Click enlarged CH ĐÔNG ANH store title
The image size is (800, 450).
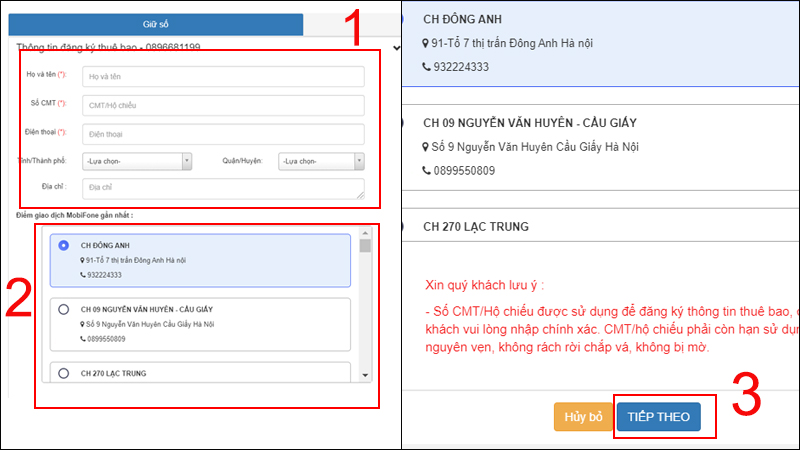[x=462, y=19]
